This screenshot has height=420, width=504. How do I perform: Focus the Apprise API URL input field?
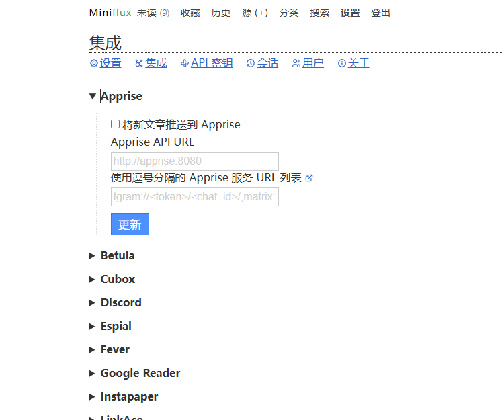tap(195, 161)
